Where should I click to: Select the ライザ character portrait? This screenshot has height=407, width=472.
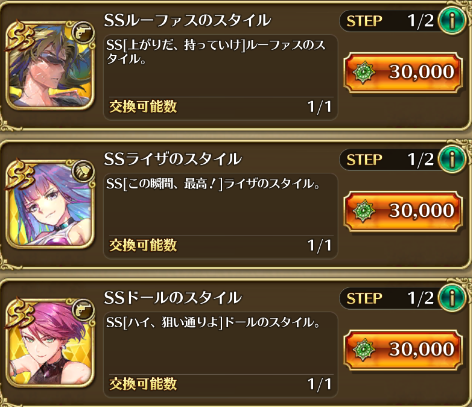tap(50, 204)
